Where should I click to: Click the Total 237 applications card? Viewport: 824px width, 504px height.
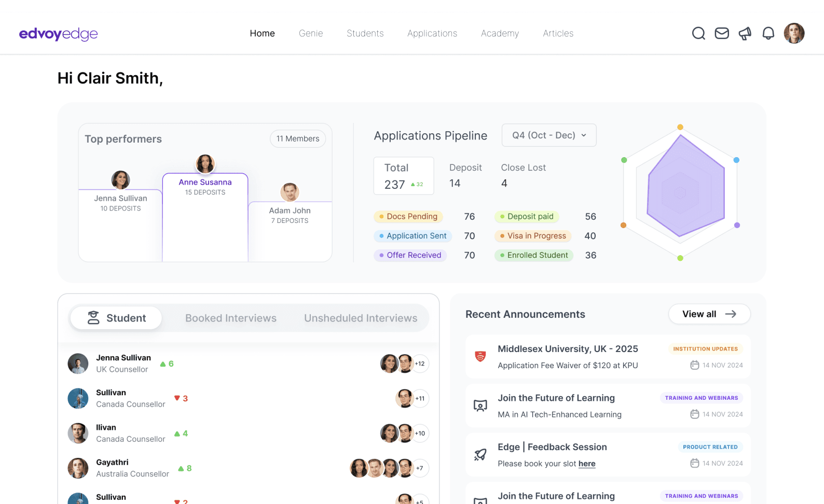coord(404,176)
